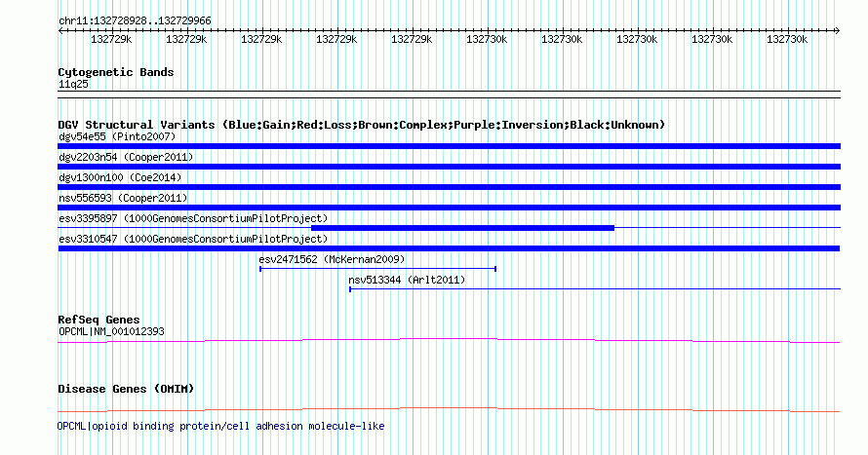The image size is (868, 455).
Task: Select the blue bar under dgv1300n100
Action: 449,187
